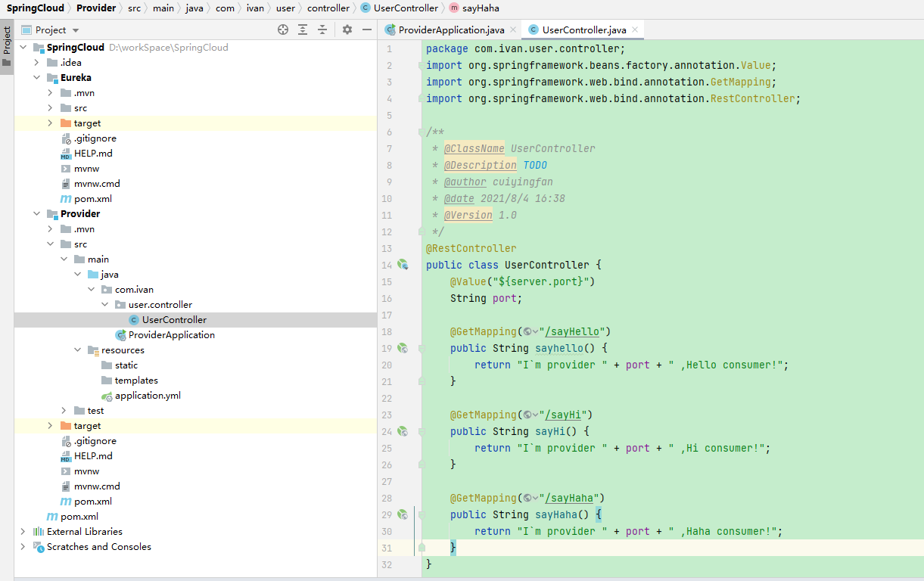Collapse the Eureka module
The image size is (924, 581).
37,77
